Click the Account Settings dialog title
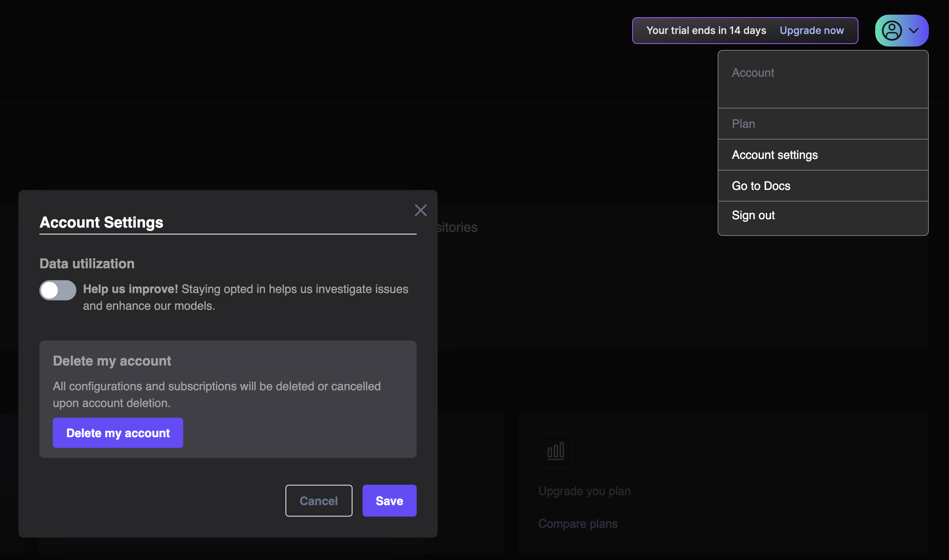Image resolution: width=949 pixels, height=560 pixels. (101, 222)
